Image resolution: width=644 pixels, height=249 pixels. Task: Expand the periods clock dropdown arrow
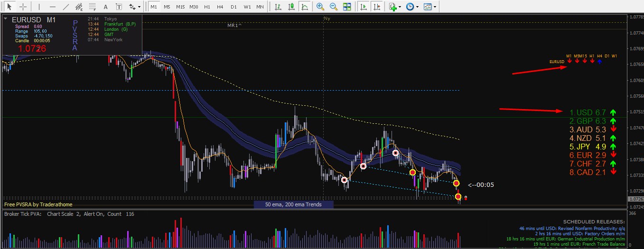tap(418, 7)
